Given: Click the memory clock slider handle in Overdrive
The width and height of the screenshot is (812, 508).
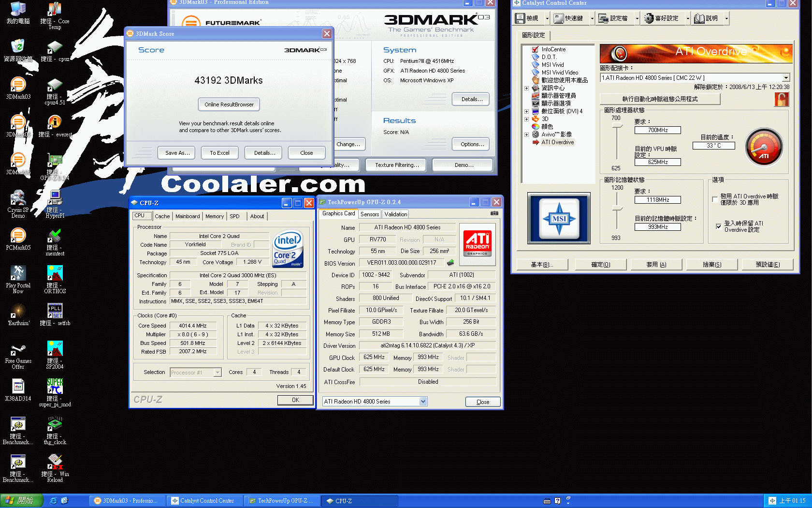Looking at the screenshot, I should pos(617,209).
